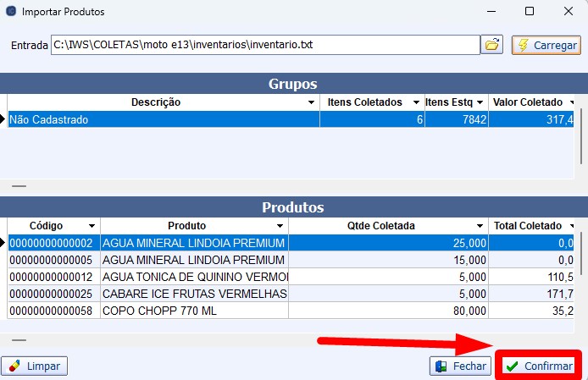Click the Carregar lightning button
588x380 pixels.
point(546,45)
